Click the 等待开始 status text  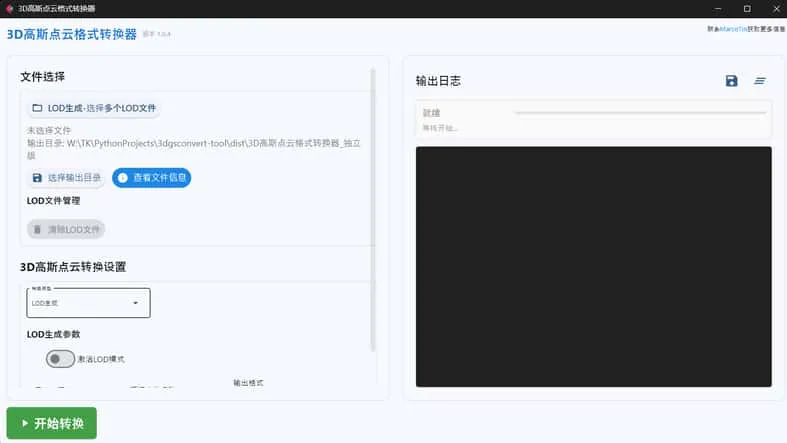pyautogui.click(x=440, y=128)
